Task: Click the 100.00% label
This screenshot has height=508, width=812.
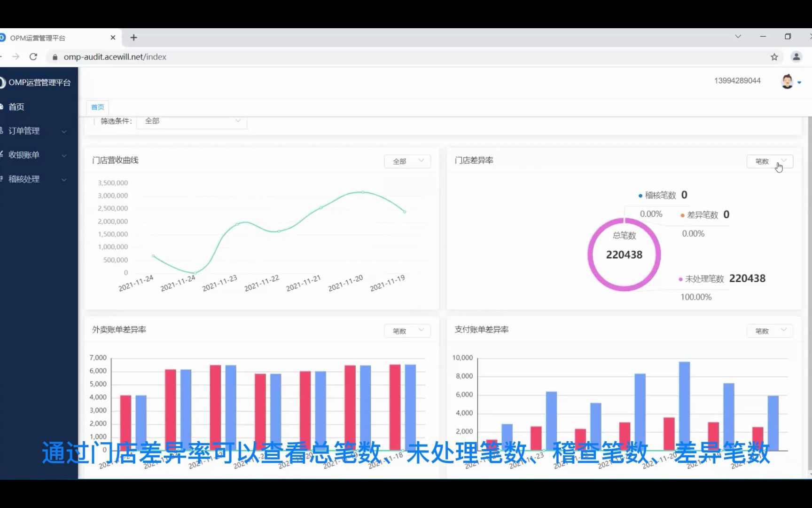Action: coord(696,297)
